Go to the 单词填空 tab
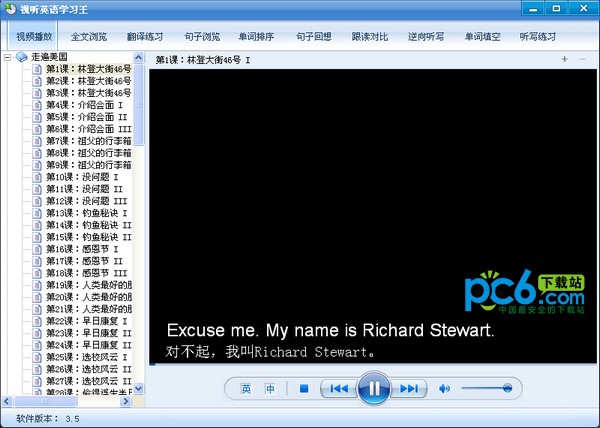This screenshot has width=600, height=428. click(481, 37)
